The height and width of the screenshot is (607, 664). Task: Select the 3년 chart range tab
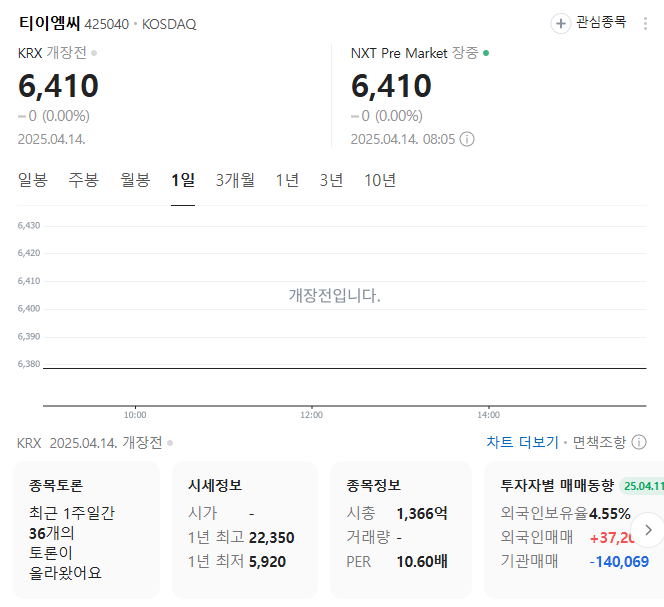tap(331, 180)
